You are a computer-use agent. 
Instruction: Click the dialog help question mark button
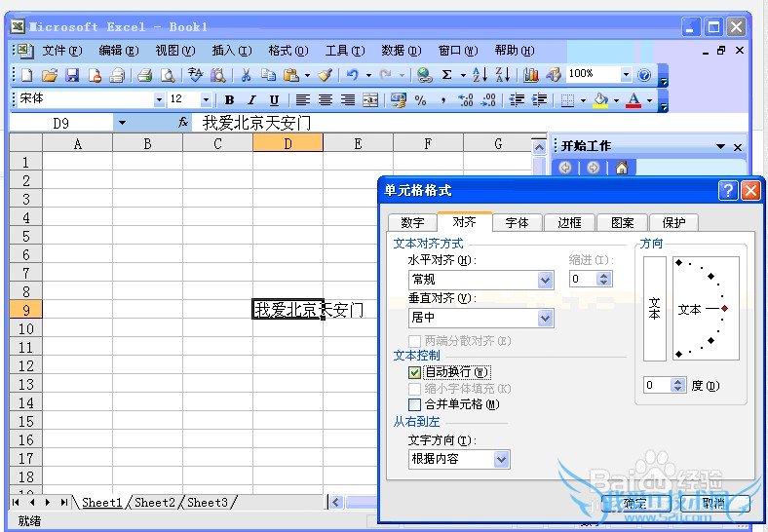click(728, 190)
